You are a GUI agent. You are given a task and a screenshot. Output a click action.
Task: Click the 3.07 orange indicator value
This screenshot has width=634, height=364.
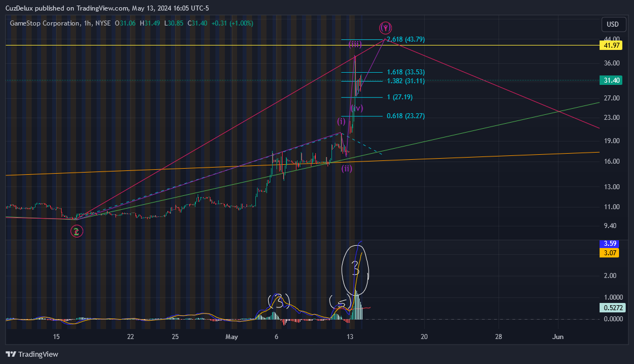coord(610,253)
